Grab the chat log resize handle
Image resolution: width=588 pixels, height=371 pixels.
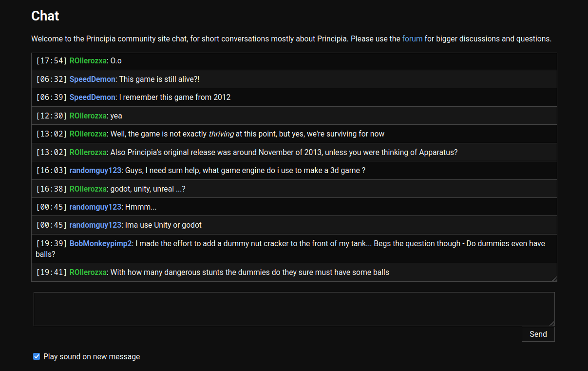click(x=554, y=279)
